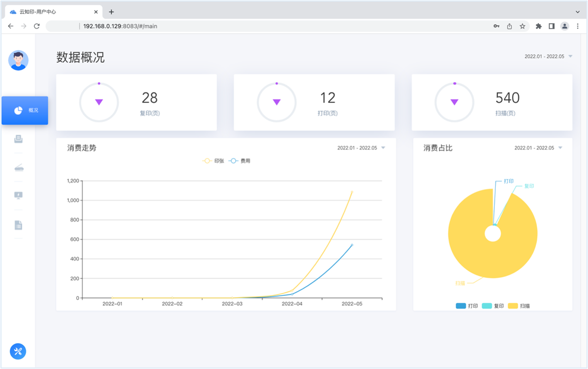Toggle 扫描 in the pie chart legend

[519, 306]
